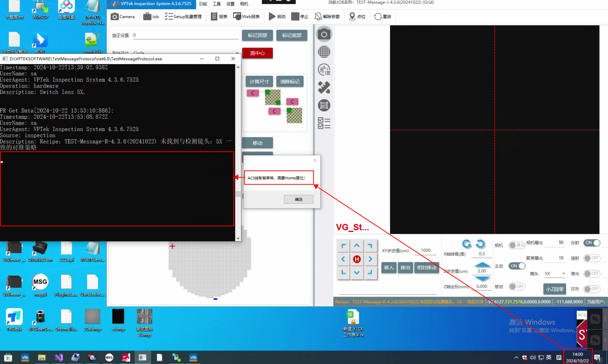
Task: Move stage down with jog arrow
Action: [357, 272]
